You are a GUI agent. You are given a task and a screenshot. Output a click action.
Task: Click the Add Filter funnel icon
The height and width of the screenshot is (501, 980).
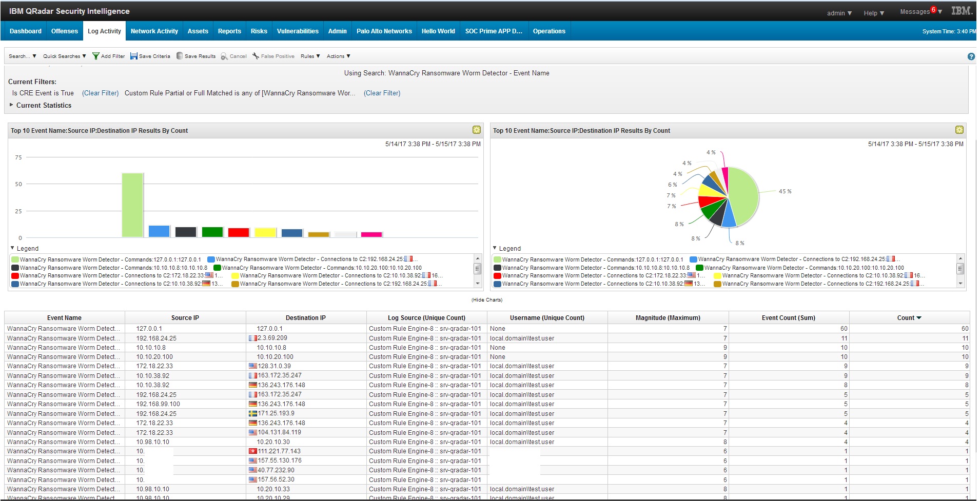[95, 56]
